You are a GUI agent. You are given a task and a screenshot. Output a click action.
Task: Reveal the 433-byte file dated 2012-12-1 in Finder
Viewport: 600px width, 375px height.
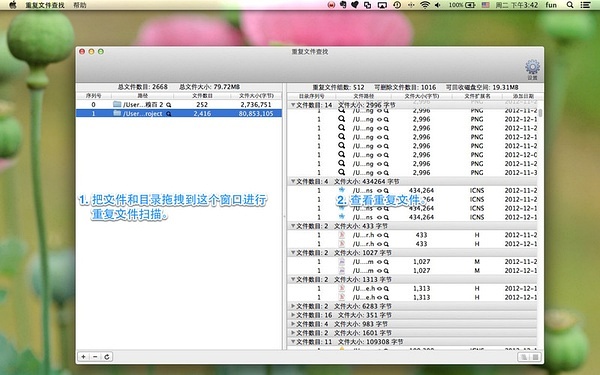click(386, 244)
